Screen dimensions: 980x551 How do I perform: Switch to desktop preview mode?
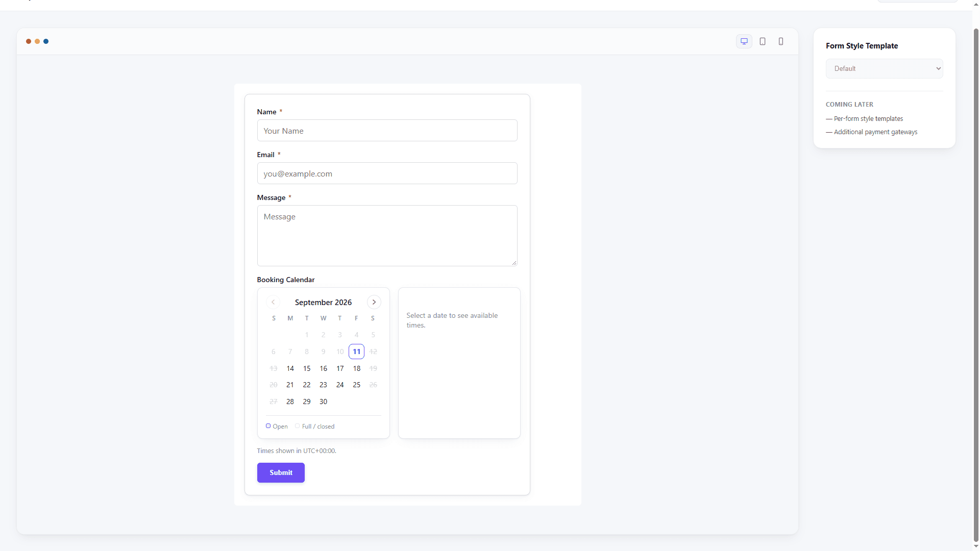pos(744,41)
